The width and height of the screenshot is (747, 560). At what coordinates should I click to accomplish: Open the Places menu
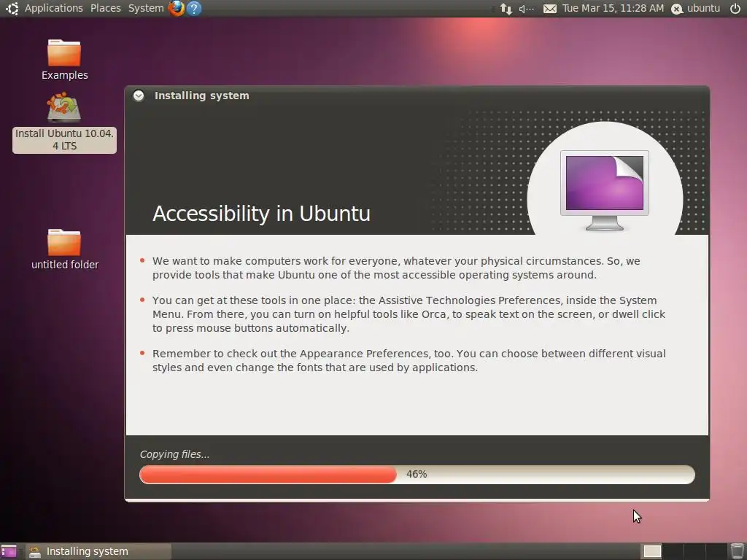click(105, 8)
